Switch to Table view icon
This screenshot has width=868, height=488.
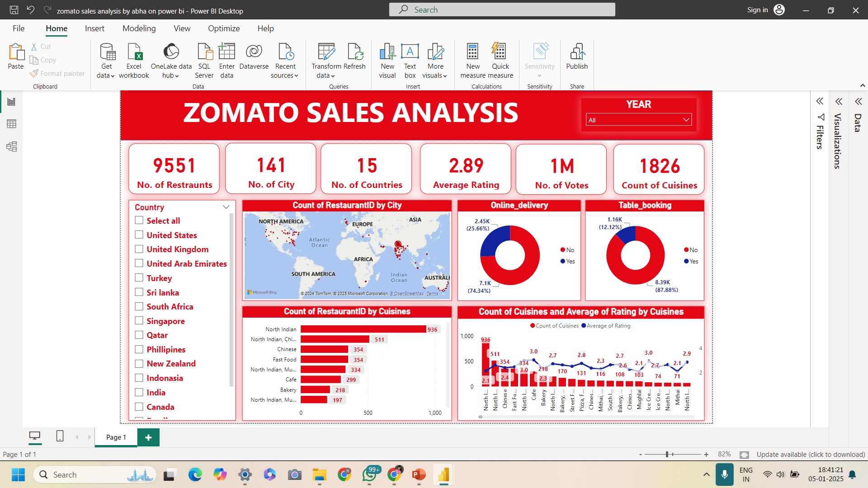tap(11, 124)
